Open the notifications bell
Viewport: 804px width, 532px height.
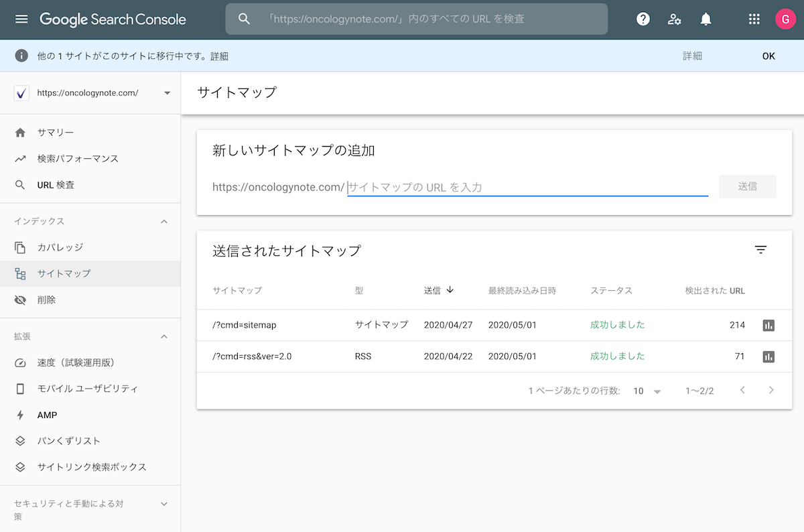pos(706,19)
